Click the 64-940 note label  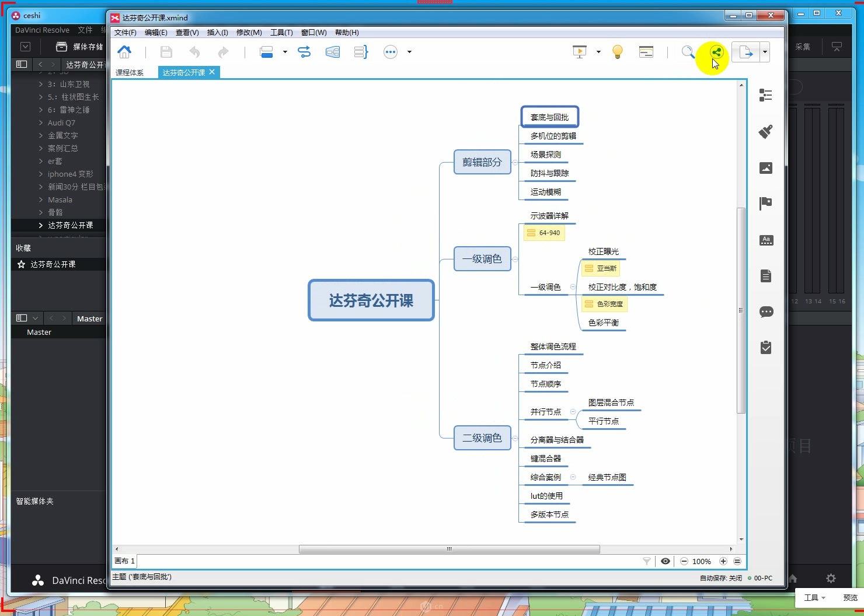click(544, 233)
